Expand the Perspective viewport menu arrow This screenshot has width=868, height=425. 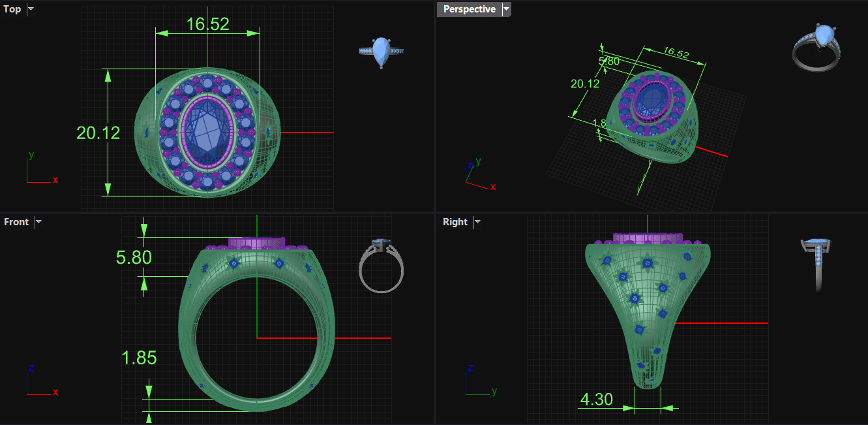tap(506, 9)
